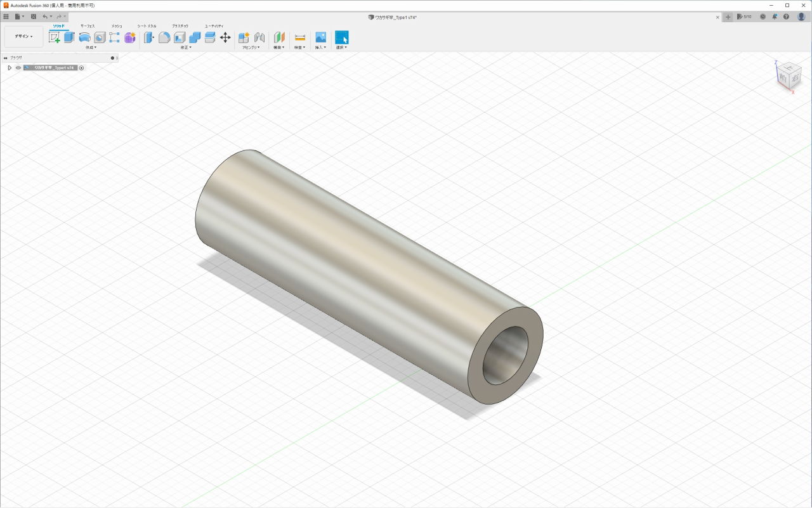Expand the ワカサギ竿_Type1 v74 tree node

pyautogui.click(x=10, y=67)
